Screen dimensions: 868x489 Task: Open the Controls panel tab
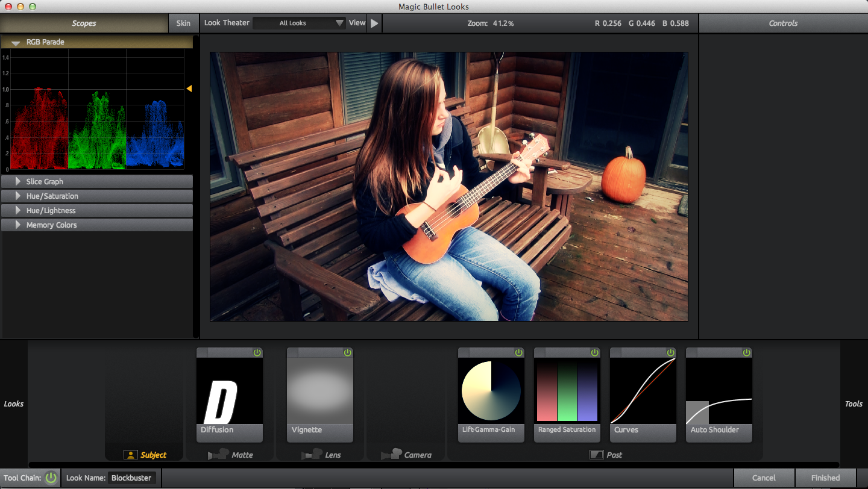(783, 23)
